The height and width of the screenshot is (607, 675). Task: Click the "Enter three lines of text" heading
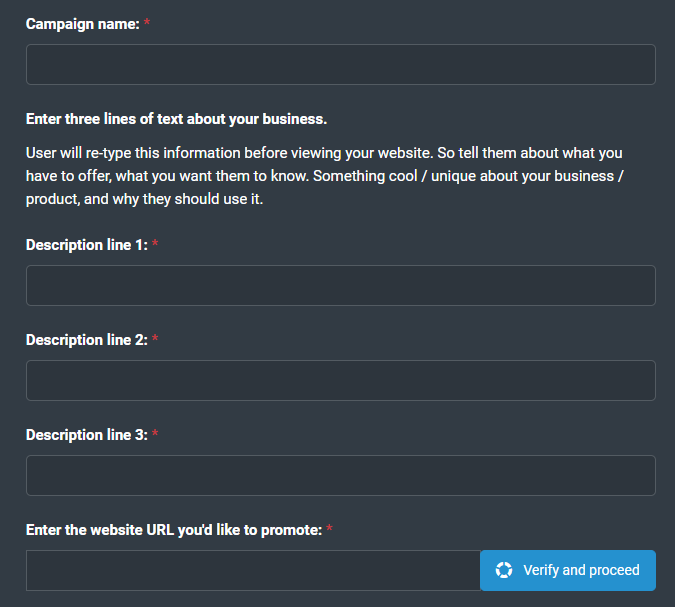pos(176,119)
